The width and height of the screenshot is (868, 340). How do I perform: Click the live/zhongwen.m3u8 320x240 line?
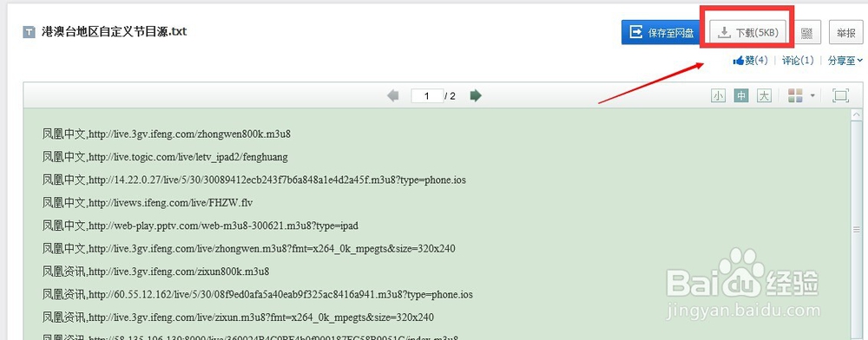[248, 249]
